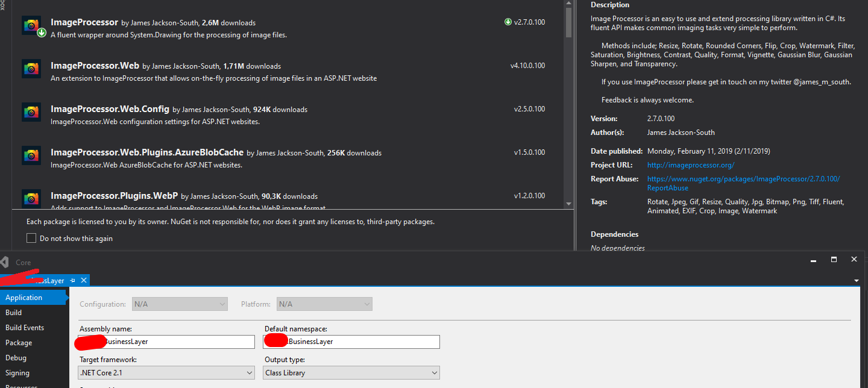Select the ImageProcessor.Plugins.WebP package title

click(x=114, y=196)
